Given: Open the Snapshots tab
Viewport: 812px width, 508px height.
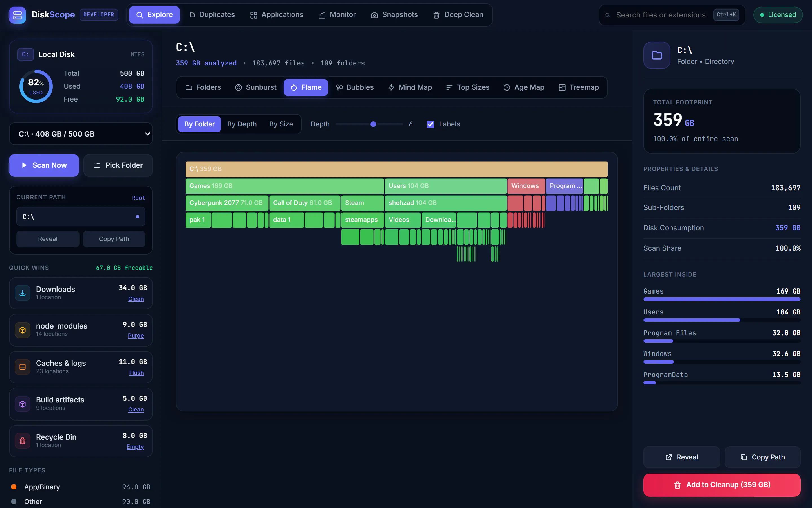Looking at the screenshot, I should point(394,15).
